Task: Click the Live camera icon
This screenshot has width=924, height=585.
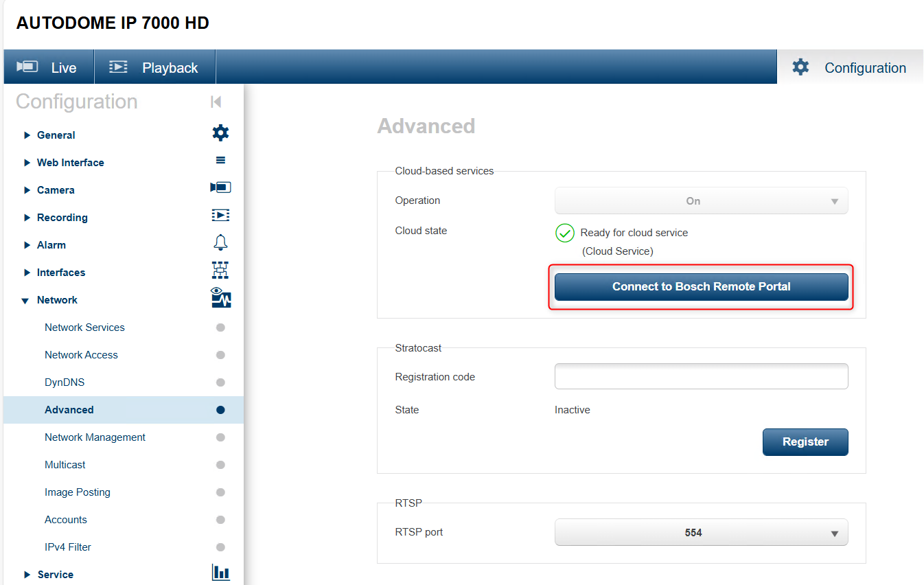Action: coord(27,67)
